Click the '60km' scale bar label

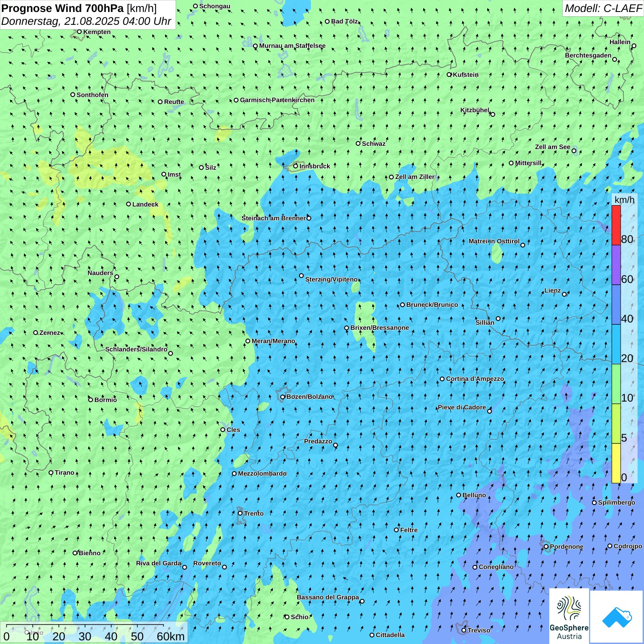pyautogui.click(x=171, y=636)
